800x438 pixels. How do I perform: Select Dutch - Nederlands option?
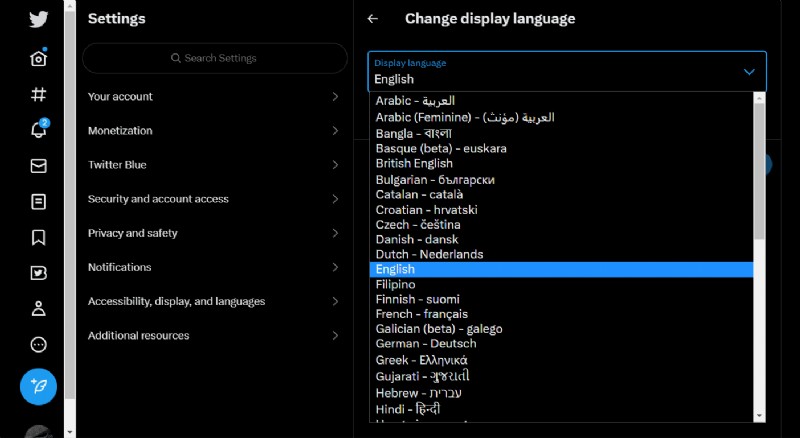(x=561, y=254)
